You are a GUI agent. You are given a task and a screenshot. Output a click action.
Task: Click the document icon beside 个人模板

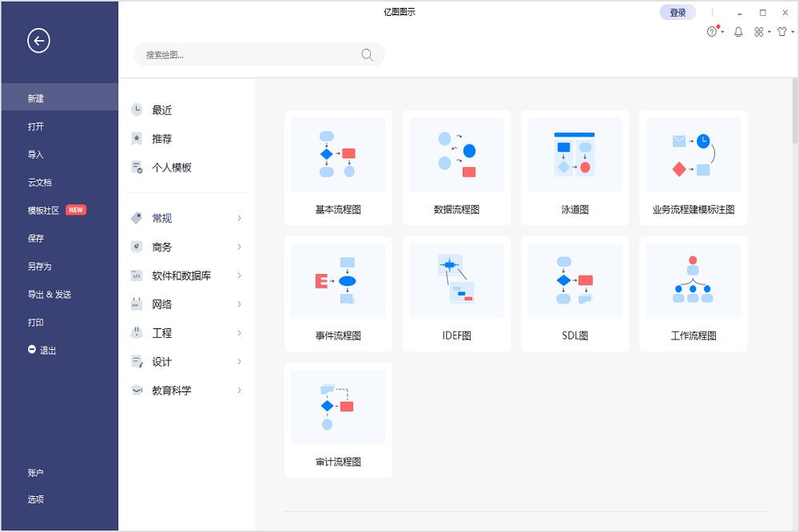[137, 167]
